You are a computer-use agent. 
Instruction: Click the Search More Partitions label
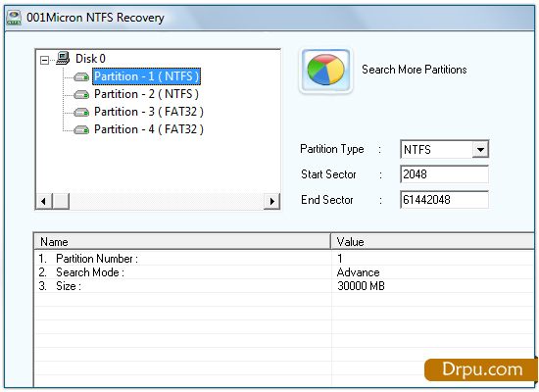coord(415,70)
